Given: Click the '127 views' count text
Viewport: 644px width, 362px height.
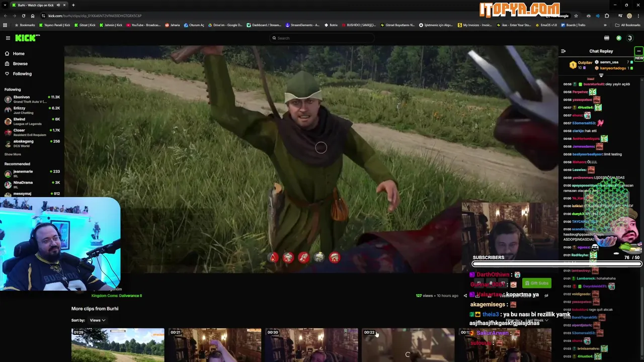Looking at the screenshot, I should (x=424, y=296).
